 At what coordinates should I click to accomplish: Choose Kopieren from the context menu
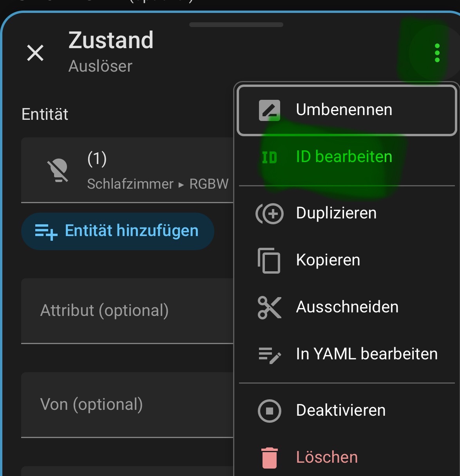coord(328,260)
